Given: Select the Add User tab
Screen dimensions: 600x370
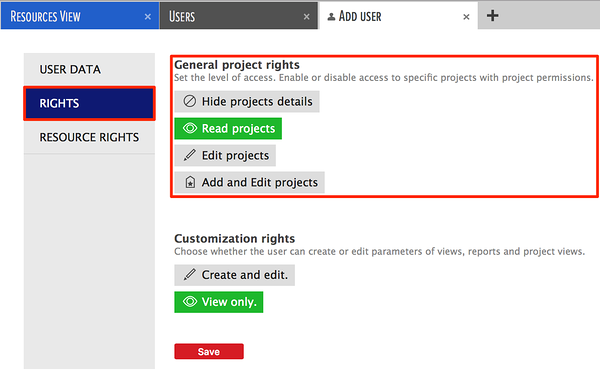Looking at the screenshot, I should coord(398,16).
